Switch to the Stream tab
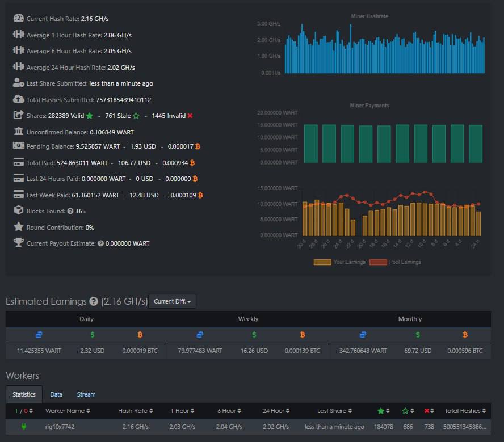504x442 pixels. click(86, 394)
